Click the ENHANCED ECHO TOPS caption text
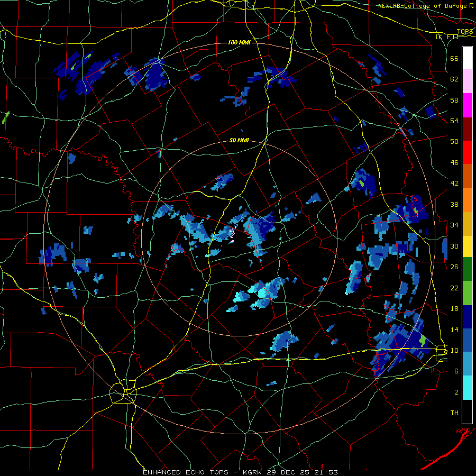Screen dimensions: 476x476 (186, 472)
